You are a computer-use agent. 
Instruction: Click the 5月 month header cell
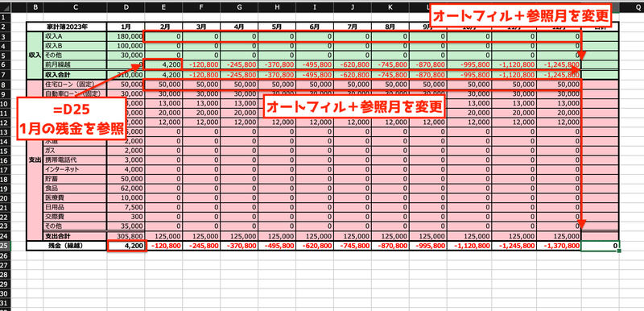tap(277, 27)
